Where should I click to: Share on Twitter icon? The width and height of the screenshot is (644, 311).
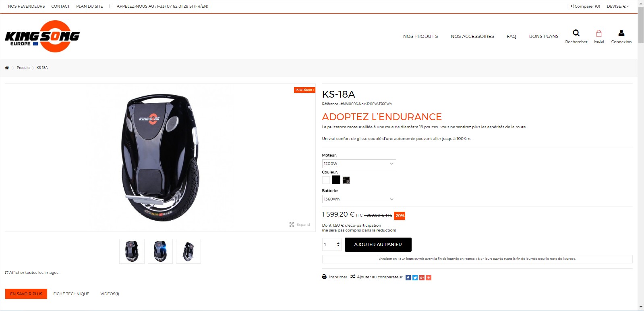415,278
